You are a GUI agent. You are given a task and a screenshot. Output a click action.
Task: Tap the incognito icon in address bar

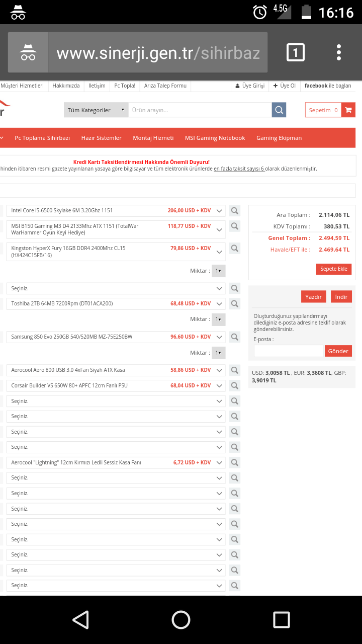(28, 52)
